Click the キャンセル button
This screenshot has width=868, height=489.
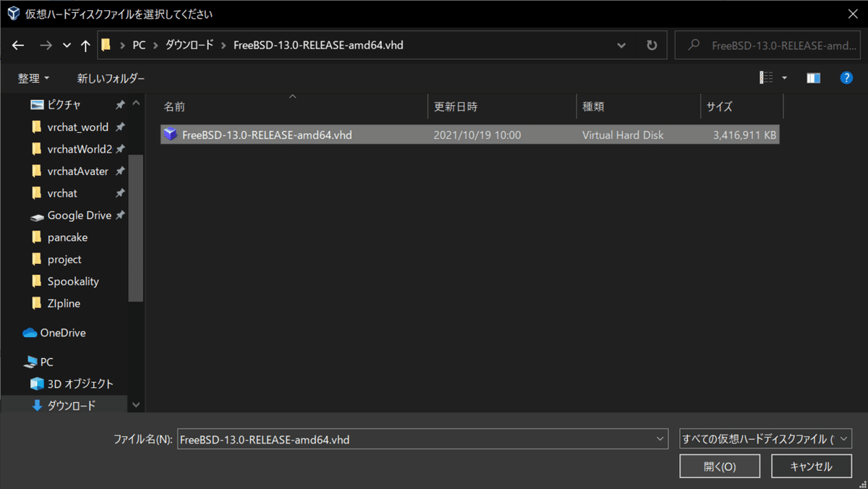(812, 467)
